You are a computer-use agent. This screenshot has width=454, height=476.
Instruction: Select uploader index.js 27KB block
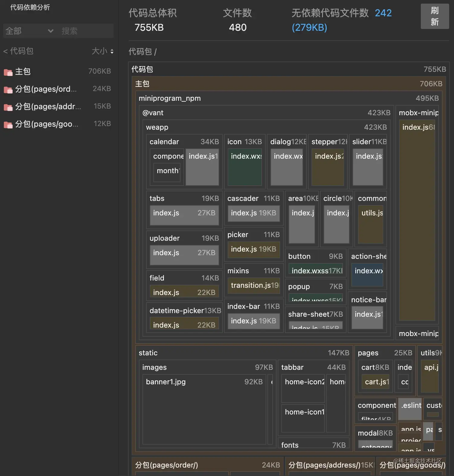184,255
